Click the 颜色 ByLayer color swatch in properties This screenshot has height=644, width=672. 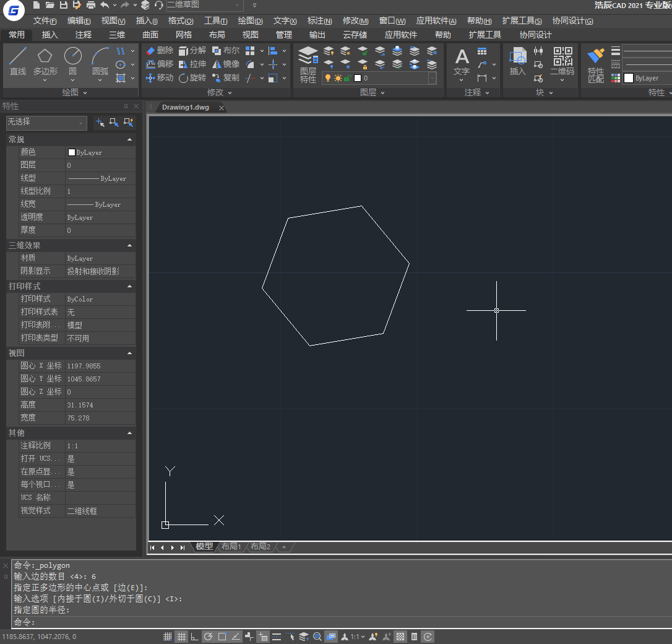tap(72, 152)
